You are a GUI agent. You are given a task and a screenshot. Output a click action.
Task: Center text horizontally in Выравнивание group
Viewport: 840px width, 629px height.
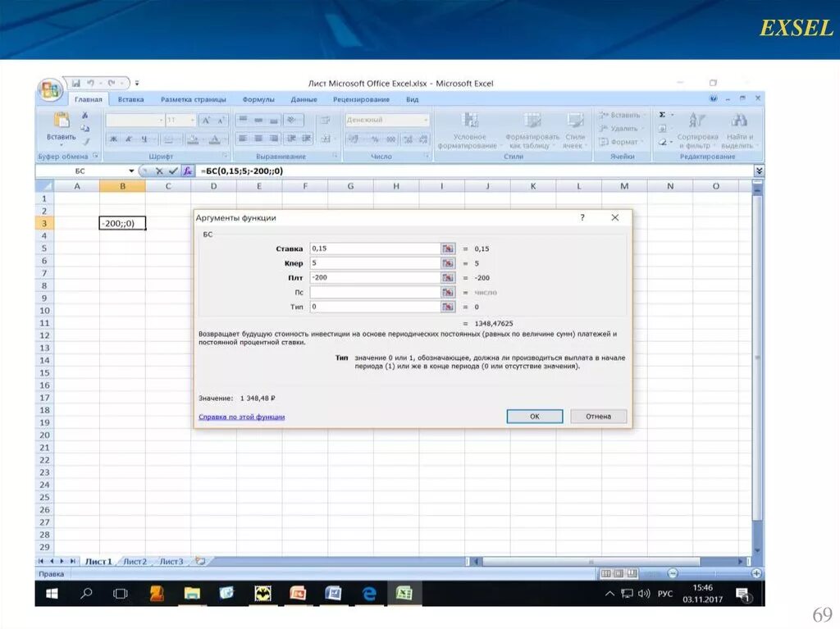pos(258,139)
